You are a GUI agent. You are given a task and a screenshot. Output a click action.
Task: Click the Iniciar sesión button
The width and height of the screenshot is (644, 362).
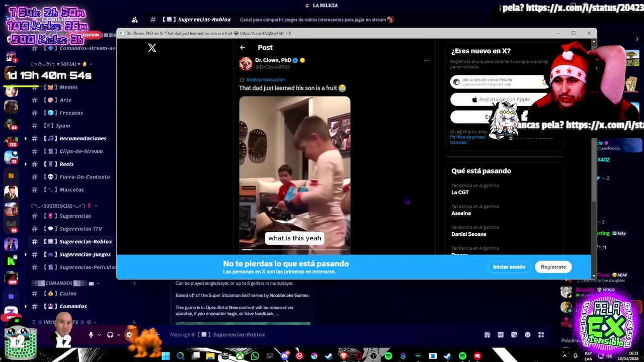pos(509,267)
